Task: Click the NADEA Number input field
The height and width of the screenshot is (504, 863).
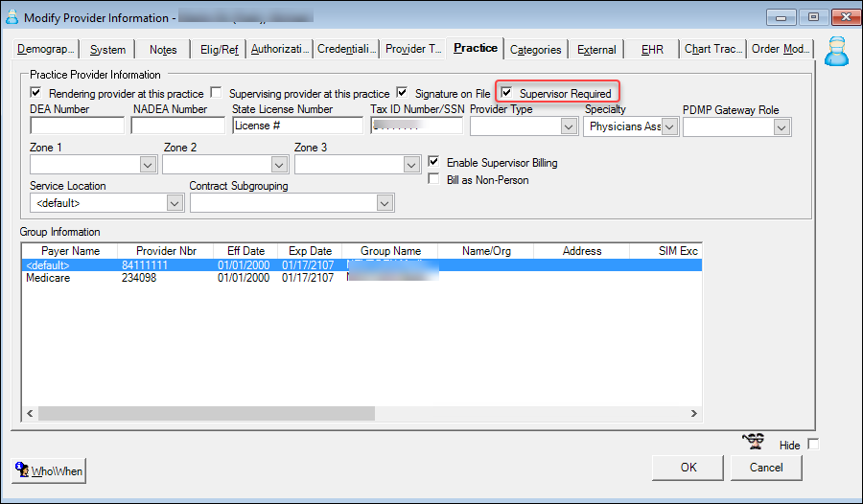Action: 177,126
